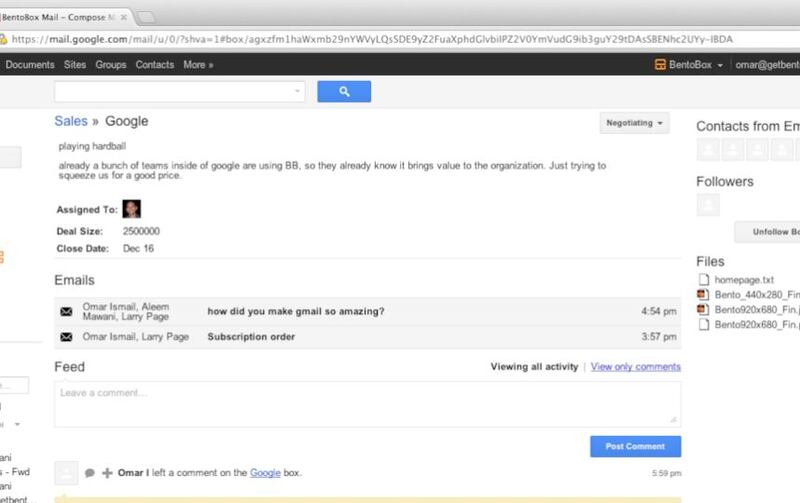Click the Post Comment button

[636, 446]
